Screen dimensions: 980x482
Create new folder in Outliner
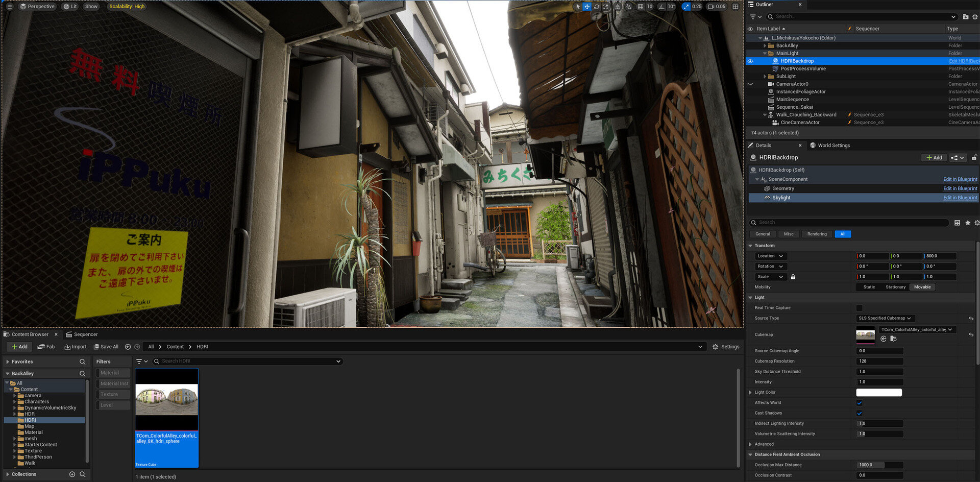tap(965, 17)
